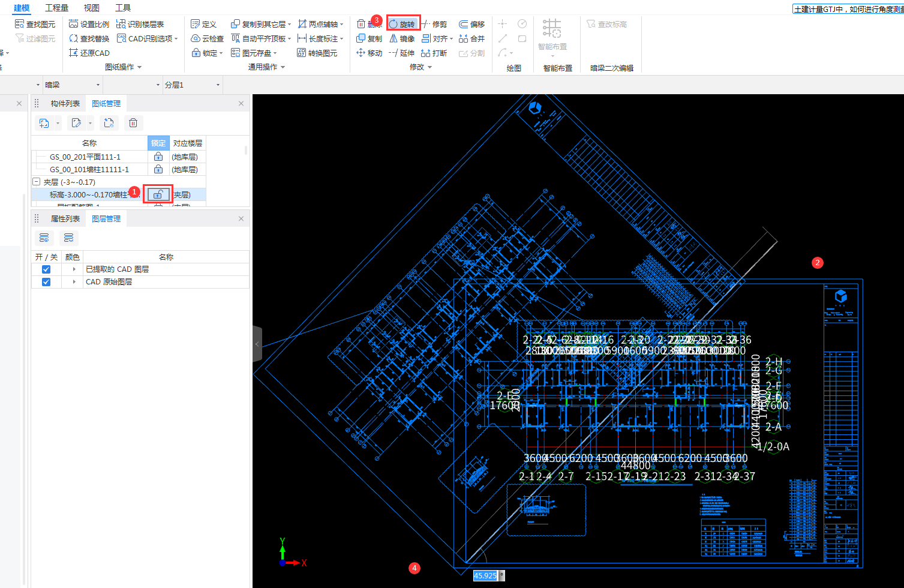This screenshot has width=904, height=588.
Task: Select the 延伸 (extend) tool
Action: (x=402, y=53)
